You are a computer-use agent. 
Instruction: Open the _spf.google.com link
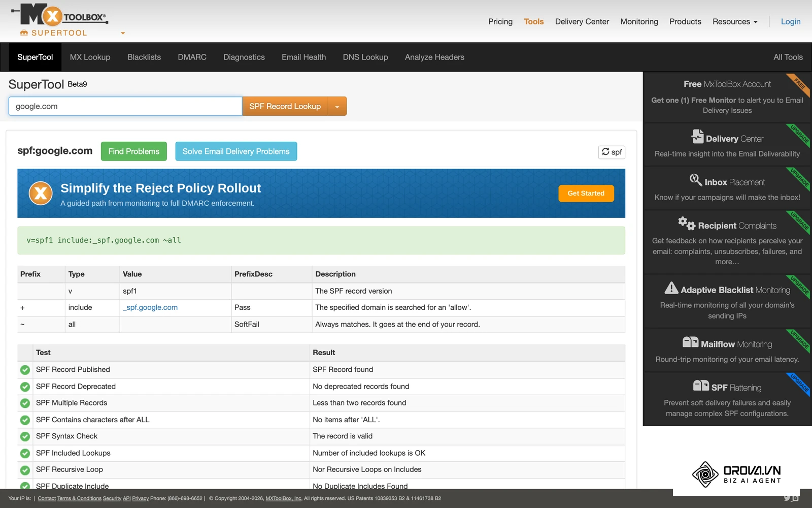coord(150,307)
